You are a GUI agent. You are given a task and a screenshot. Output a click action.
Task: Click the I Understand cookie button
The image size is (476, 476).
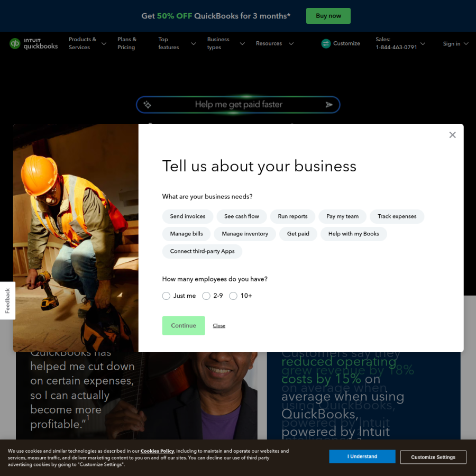tap(362, 456)
